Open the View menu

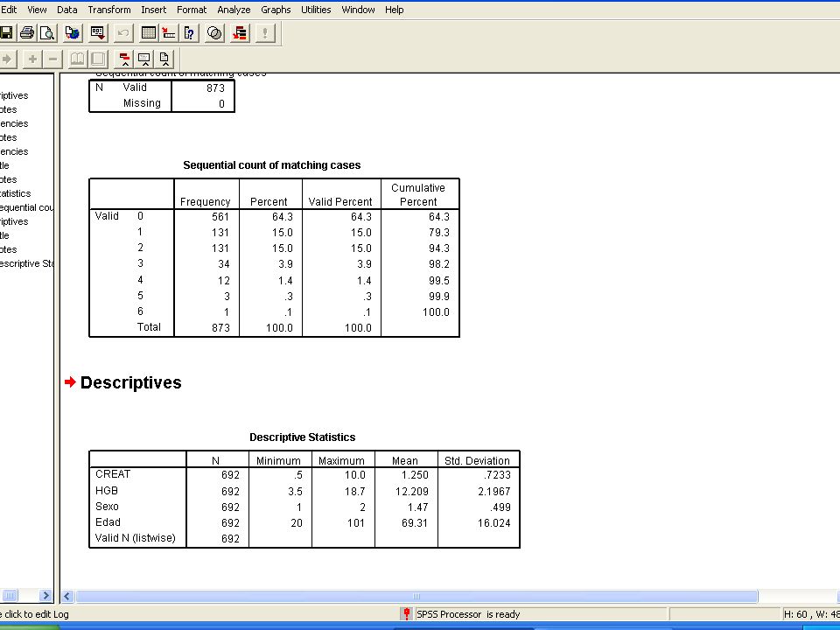(x=37, y=10)
